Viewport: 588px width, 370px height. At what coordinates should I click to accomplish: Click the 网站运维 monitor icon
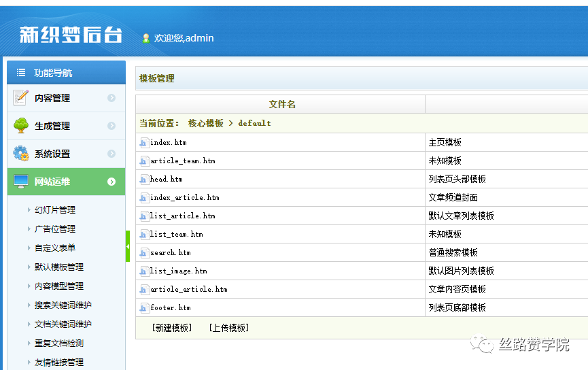[x=21, y=181]
